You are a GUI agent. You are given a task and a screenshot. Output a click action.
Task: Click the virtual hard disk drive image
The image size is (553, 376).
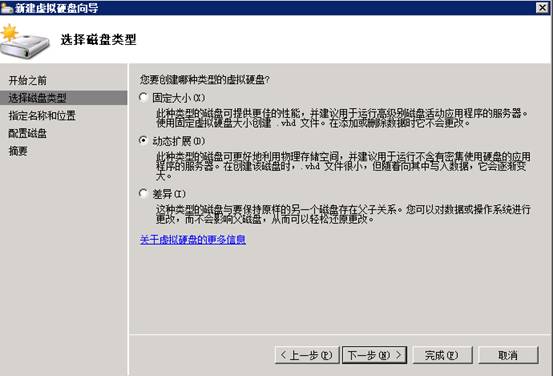pos(25,42)
